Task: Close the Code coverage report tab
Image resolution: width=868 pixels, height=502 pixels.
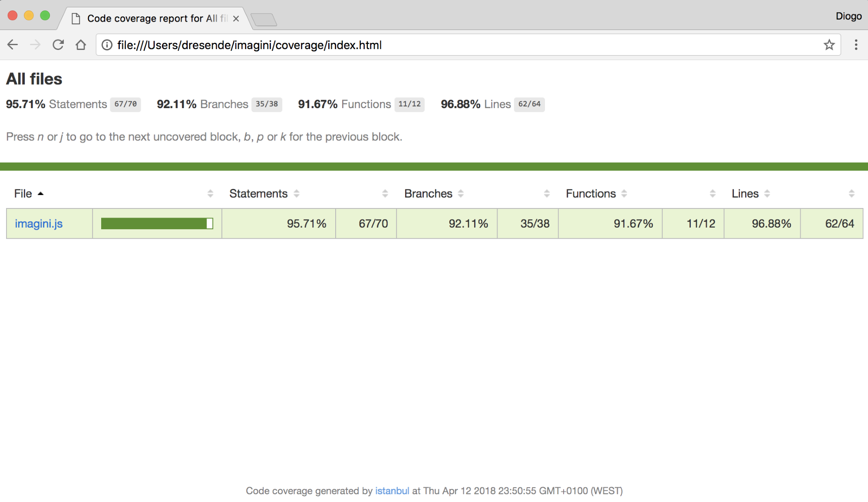Action: click(x=236, y=19)
